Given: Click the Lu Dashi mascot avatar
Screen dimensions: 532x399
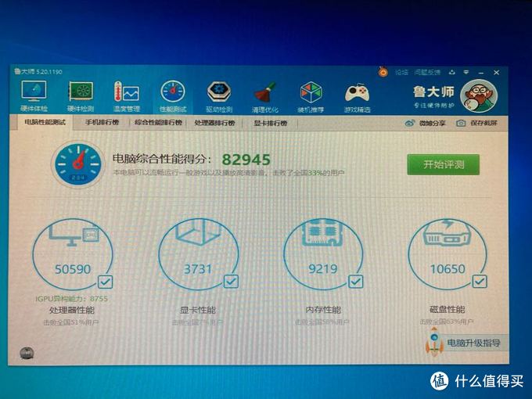Looking at the screenshot, I should (x=479, y=96).
